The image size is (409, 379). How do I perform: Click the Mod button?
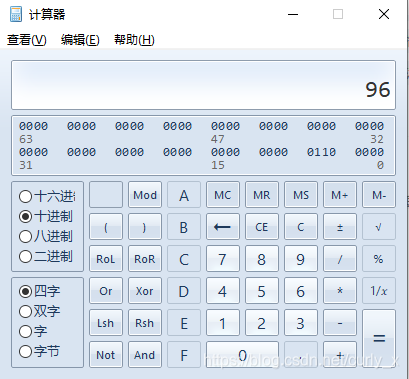pos(145,195)
